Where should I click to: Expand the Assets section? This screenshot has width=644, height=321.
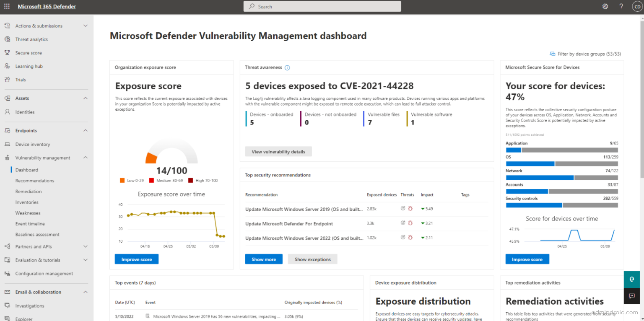point(86,98)
